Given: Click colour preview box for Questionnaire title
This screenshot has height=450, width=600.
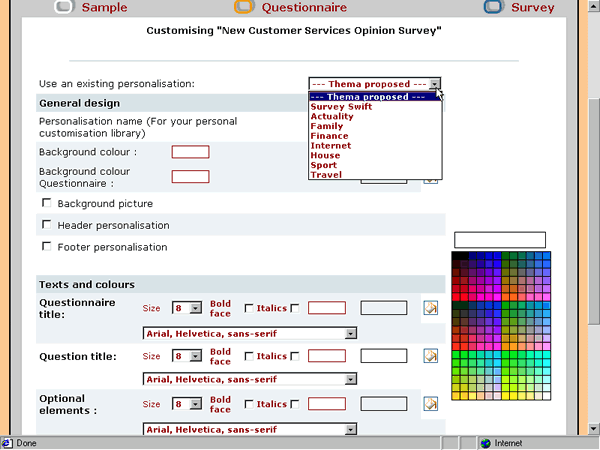Looking at the screenshot, I should [x=384, y=308].
